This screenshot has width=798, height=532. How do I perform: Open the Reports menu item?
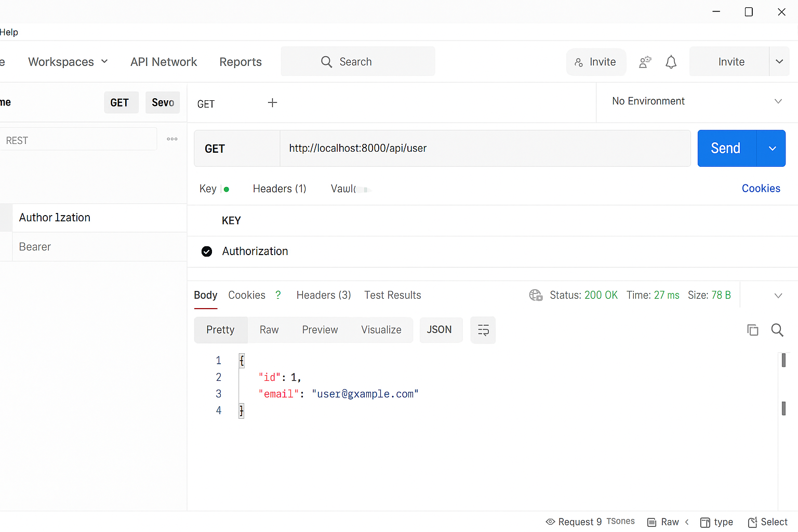pyautogui.click(x=241, y=61)
